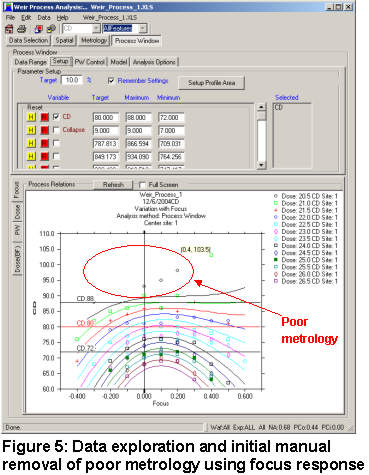Click the target field 787.813
Screen dimensions: 369x475
(x=106, y=143)
